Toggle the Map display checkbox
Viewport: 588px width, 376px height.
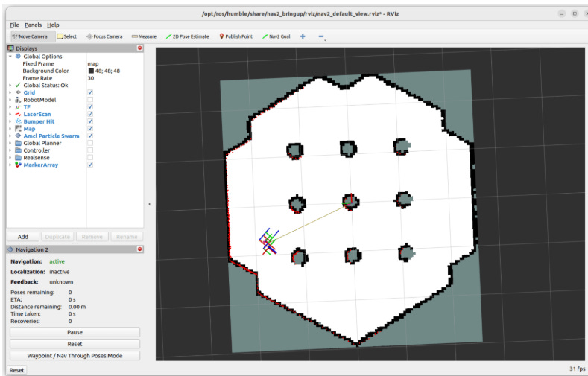[90, 129]
